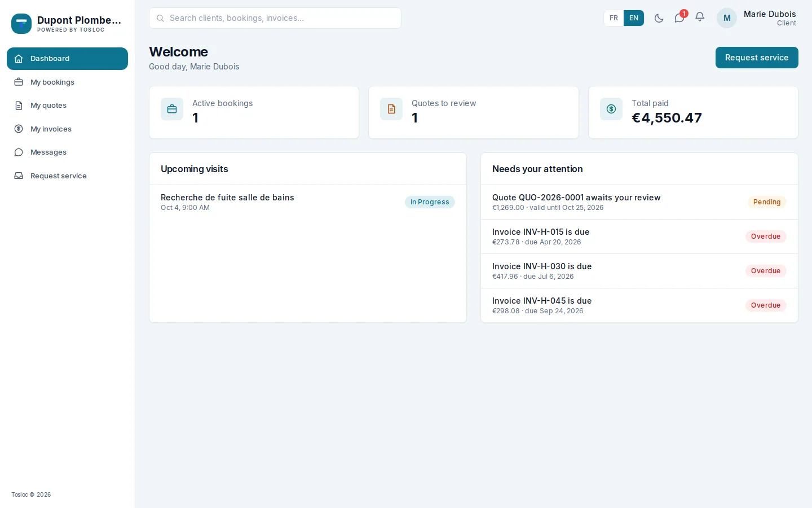Click the My quotes document icon
Viewport: 812px width, 508px height.
19,106
